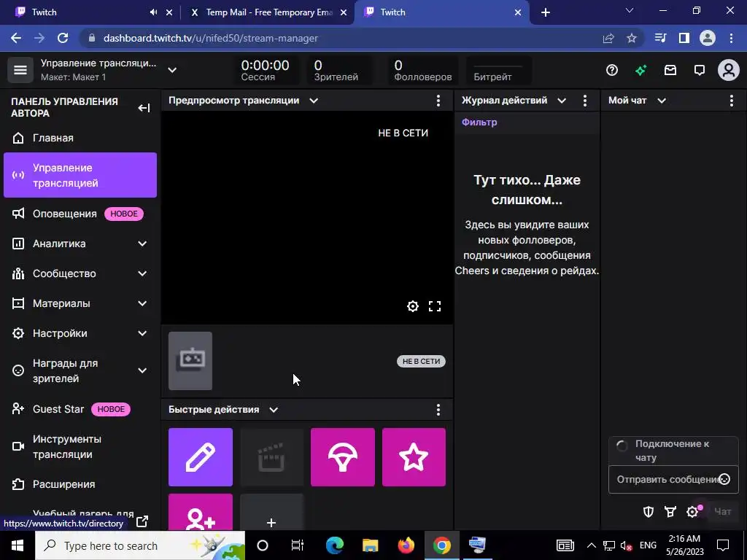Open the external link icon in sidebar
The width and height of the screenshot is (747, 560).
(142, 521)
